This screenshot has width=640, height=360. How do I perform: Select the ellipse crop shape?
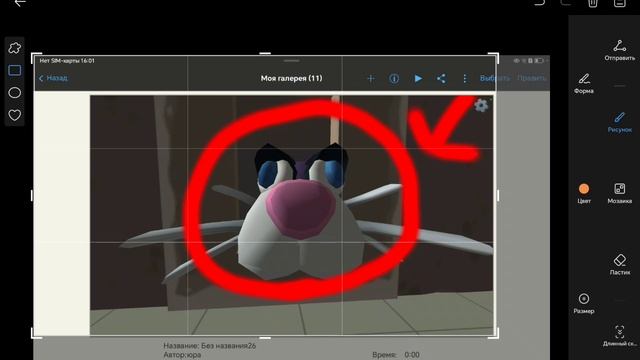pos(15,93)
